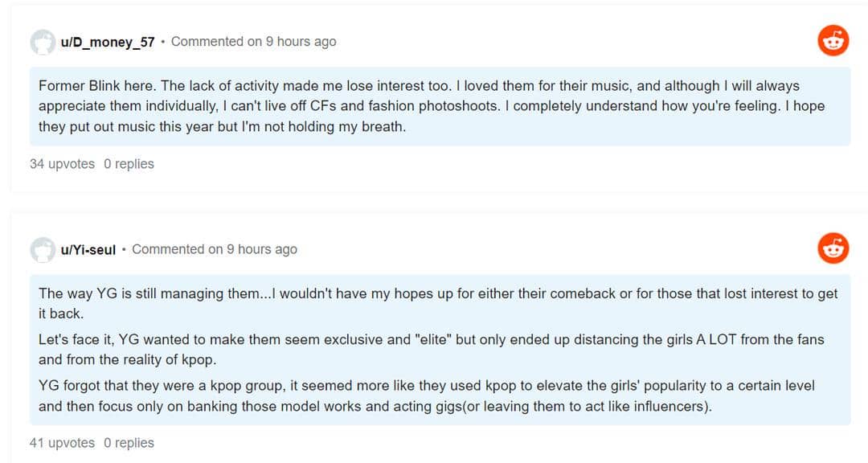Show "0 replies" under D_money_57's comment
The width and height of the screenshot is (868, 463).
129,164
